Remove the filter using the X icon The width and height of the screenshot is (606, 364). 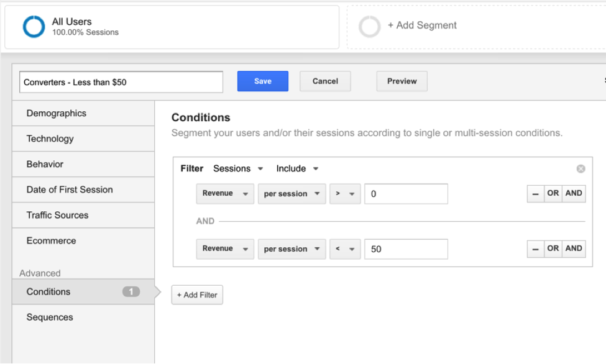(581, 169)
